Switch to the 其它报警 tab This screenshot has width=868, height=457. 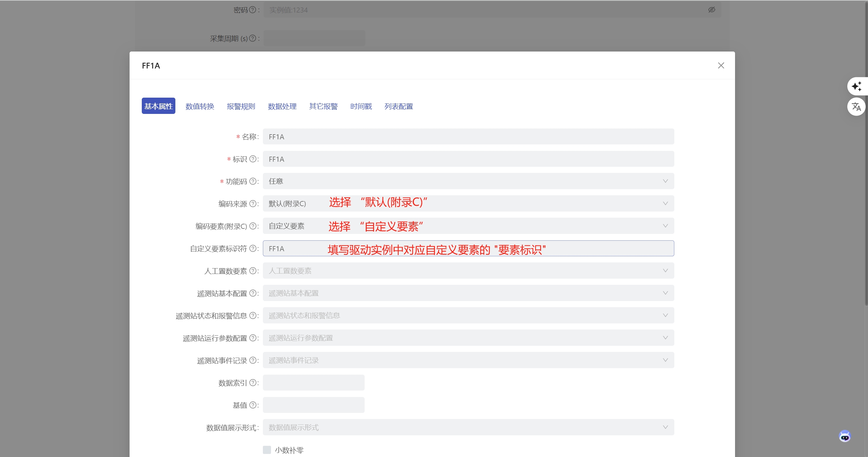[x=323, y=106]
